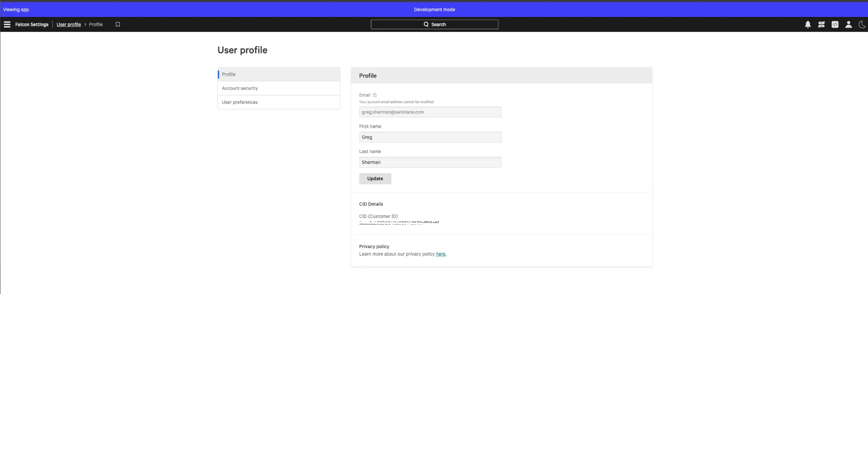
Task: Click the Update button
Action: tap(375, 178)
